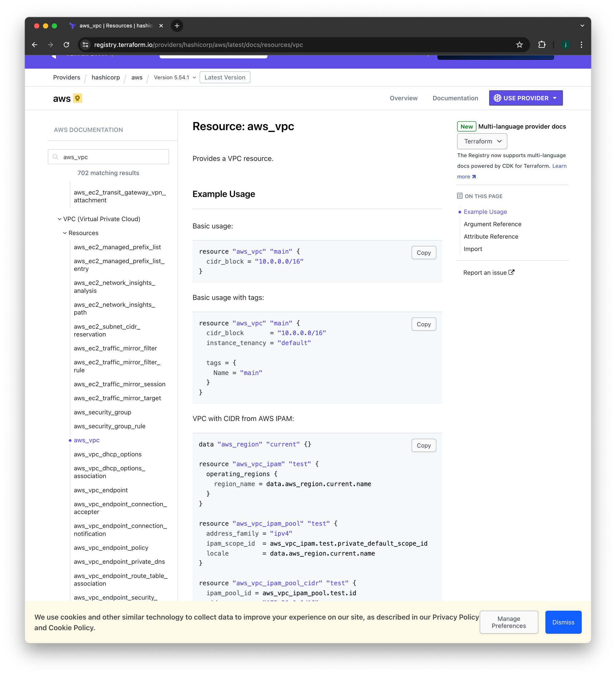This screenshot has width=616, height=676.
Task: Open aws_vpc_endpoint_connection_accepter docs
Action: click(x=120, y=508)
